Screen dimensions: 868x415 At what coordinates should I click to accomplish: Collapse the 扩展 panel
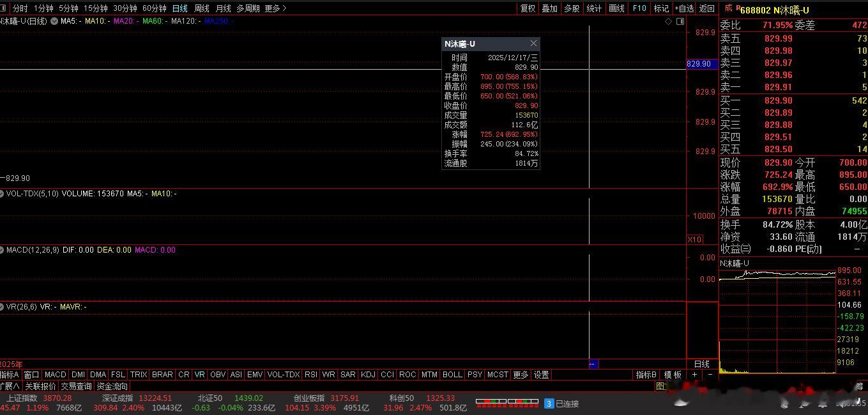tap(10, 386)
